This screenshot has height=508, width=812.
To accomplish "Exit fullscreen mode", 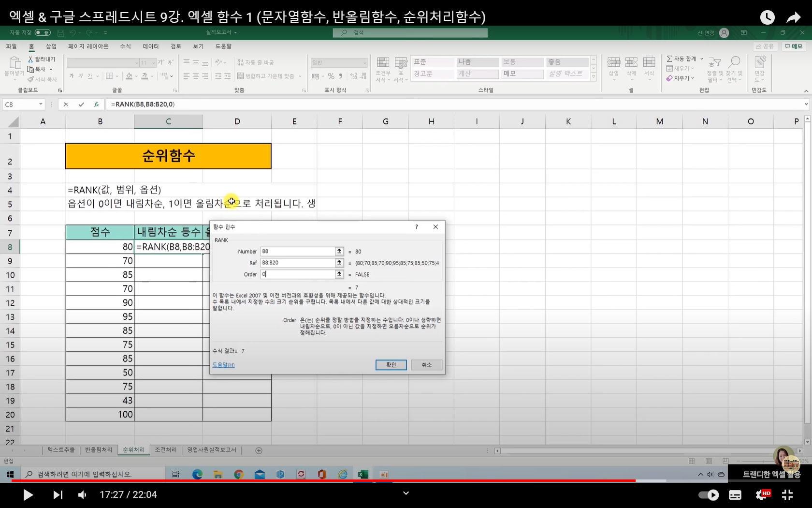I will pos(787,494).
